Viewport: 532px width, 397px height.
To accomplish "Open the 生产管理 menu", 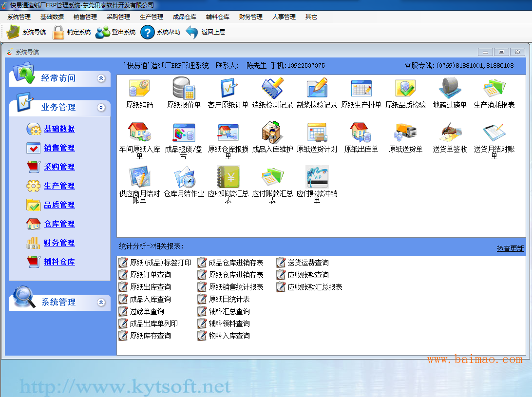I will tap(152, 17).
